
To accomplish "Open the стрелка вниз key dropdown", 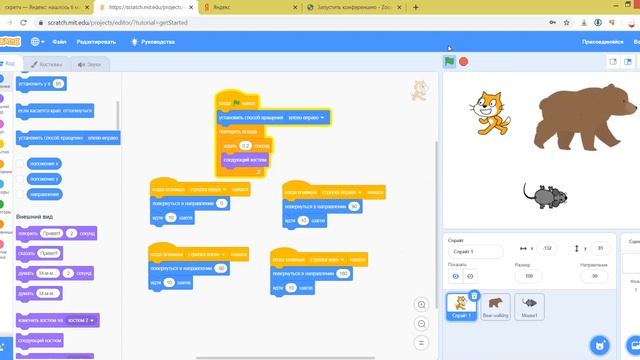I will pyautogui.click(x=327, y=260).
